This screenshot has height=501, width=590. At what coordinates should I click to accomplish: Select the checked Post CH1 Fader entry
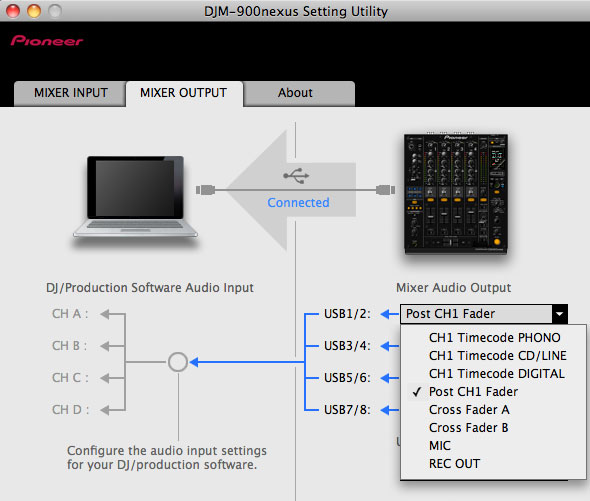494,392
